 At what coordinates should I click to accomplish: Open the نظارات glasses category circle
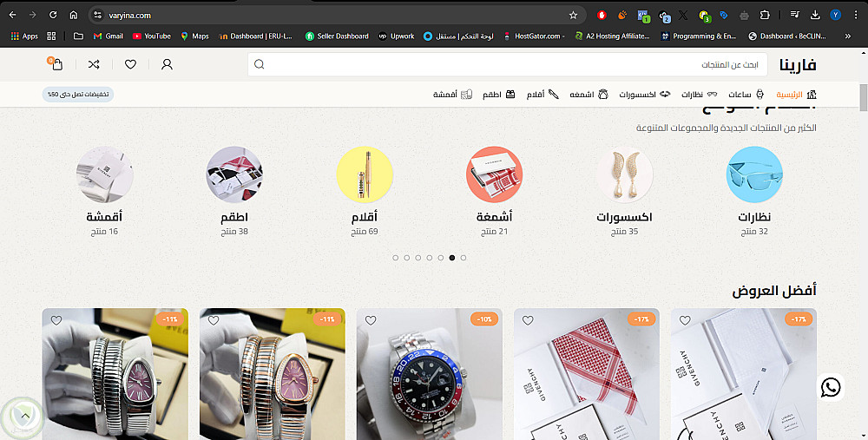(754, 174)
